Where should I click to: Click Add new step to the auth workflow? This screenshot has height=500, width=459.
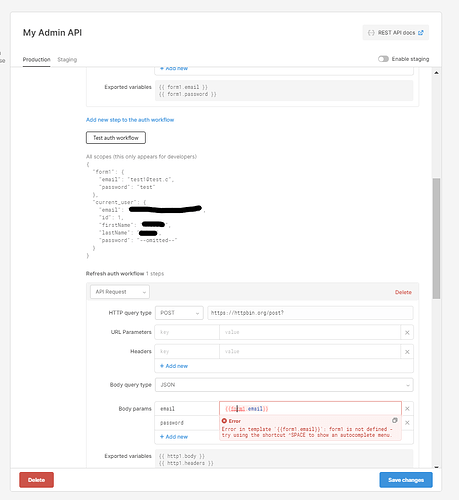[130, 120]
